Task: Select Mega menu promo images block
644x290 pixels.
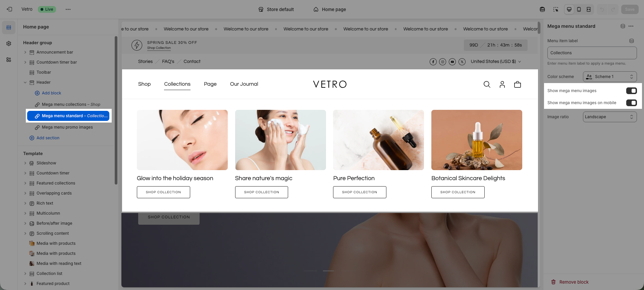Action: pos(67,127)
